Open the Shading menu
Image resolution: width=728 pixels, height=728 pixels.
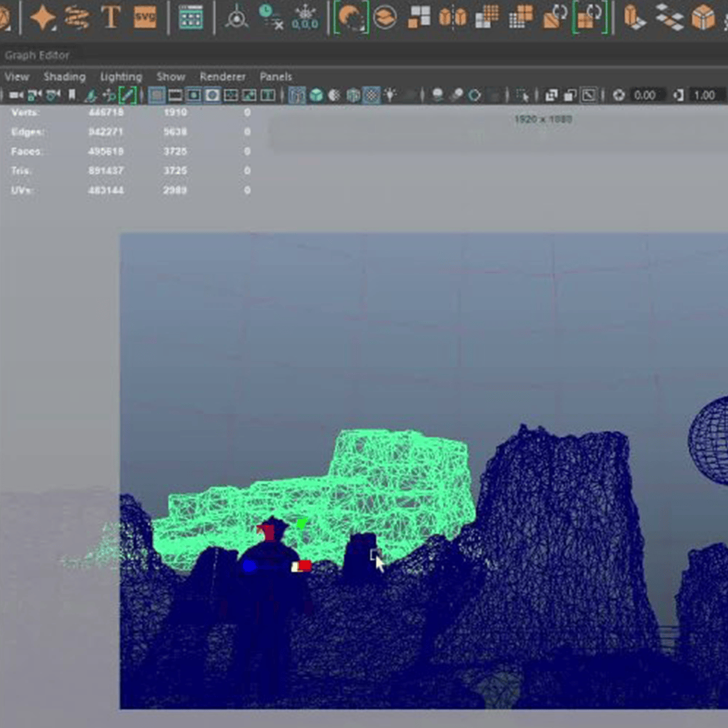click(64, 76)
